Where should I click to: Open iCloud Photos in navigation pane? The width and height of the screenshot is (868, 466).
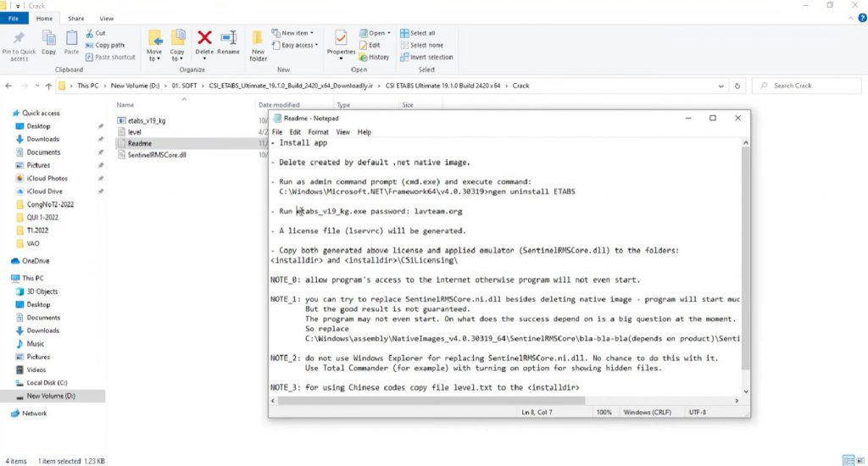[47, 178]
